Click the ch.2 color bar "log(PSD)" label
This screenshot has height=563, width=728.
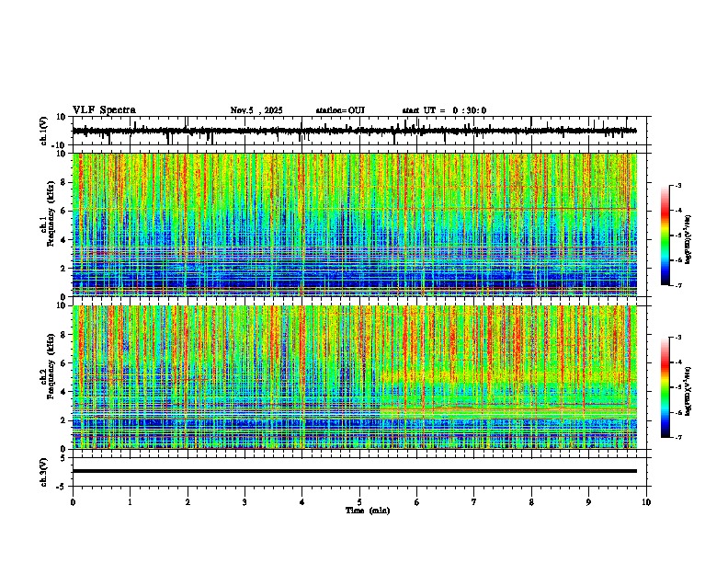point(688,391)
